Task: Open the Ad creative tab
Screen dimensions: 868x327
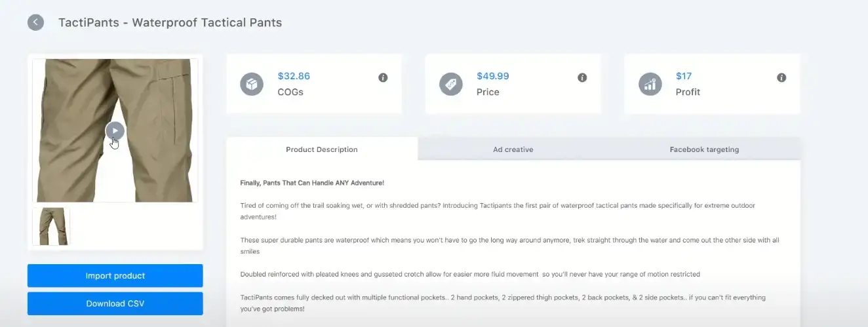Action: [513, 149]
